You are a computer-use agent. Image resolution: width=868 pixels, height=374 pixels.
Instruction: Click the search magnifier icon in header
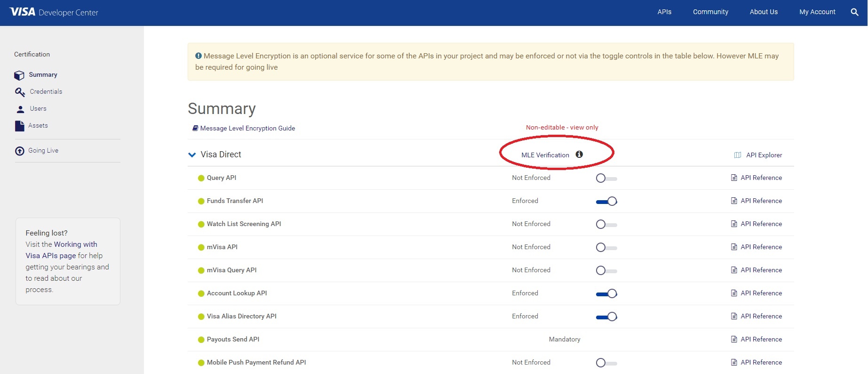(854, 12)
